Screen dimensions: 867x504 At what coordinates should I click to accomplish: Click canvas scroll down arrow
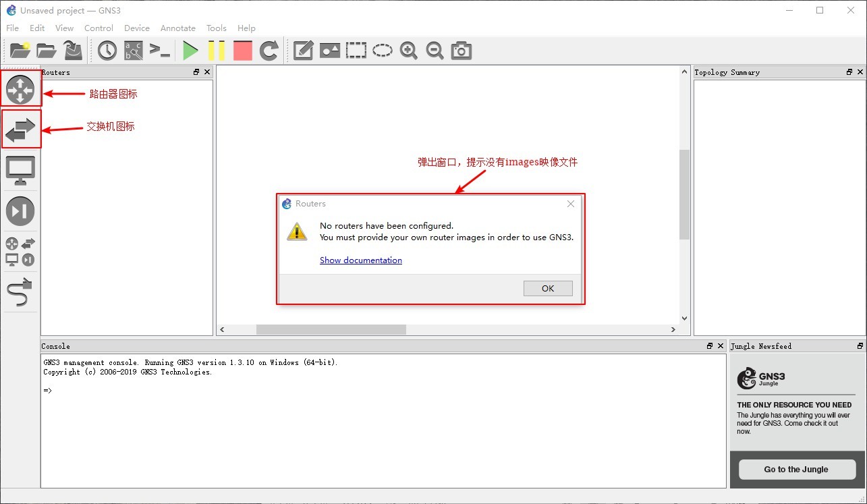pyautogui.click(x=684, y=318)
